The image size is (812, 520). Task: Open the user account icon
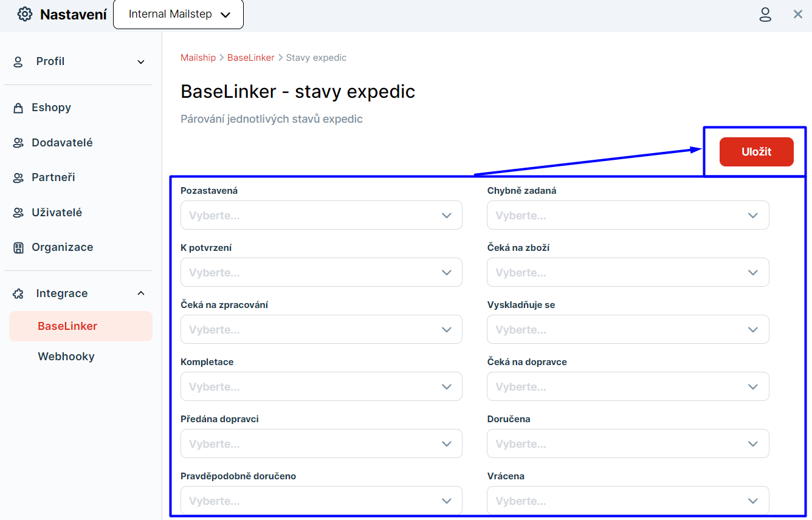pos(765,15)
